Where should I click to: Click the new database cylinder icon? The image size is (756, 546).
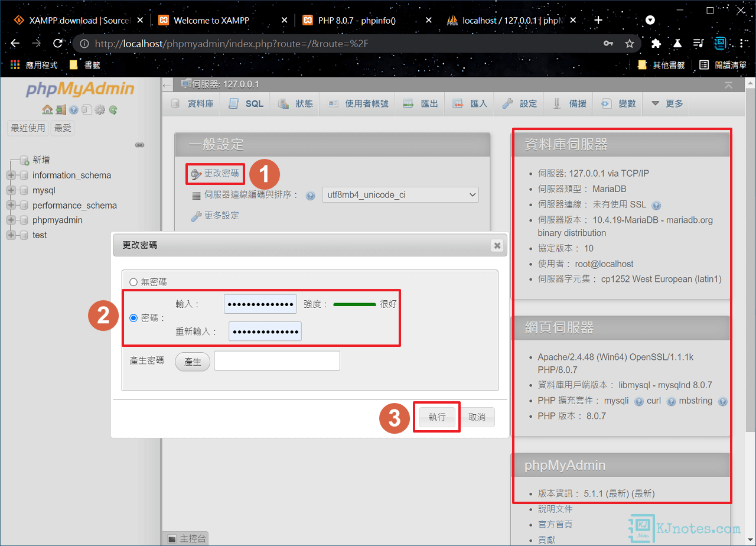tap(24, 160)
